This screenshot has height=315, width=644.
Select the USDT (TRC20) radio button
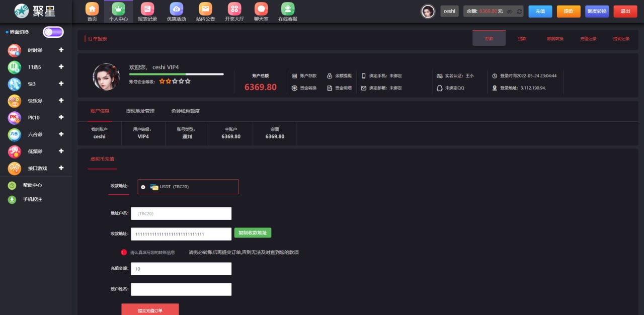coord(143,187)
